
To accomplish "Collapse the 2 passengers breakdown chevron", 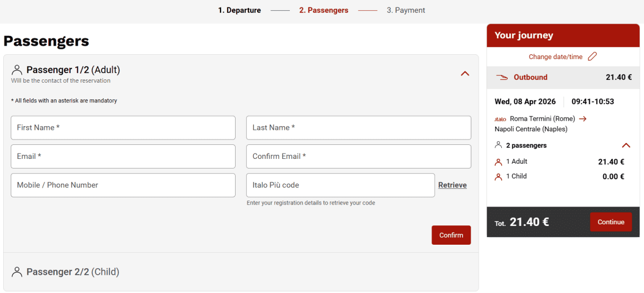I will click(x=626, y=145).
